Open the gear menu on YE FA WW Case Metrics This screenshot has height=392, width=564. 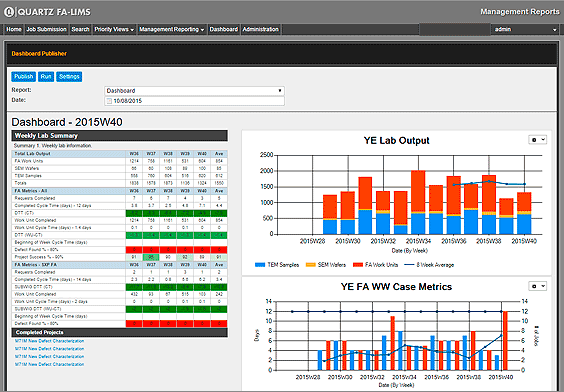pyautogui.click(x=537, y=286)
